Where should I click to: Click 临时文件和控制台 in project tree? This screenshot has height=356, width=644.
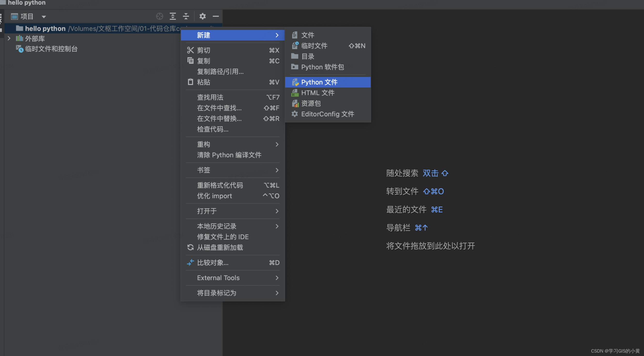(x=51, y=49)
